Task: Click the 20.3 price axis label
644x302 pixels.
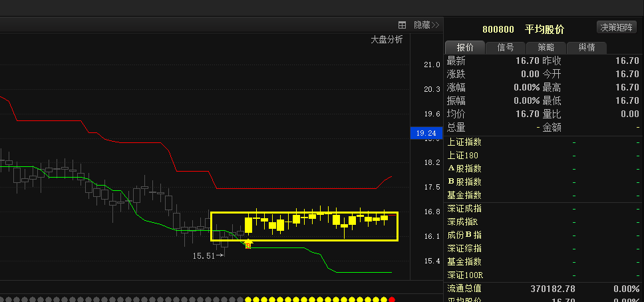Action: pos(432,89)
